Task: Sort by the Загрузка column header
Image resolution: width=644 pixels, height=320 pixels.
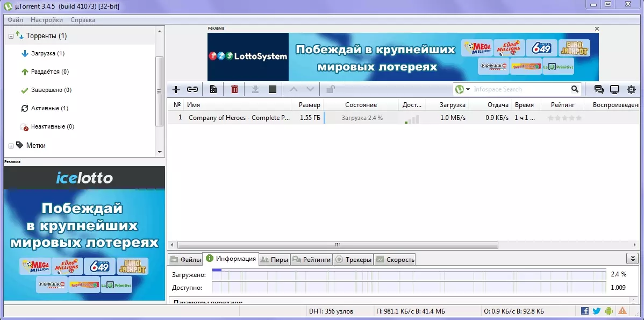Action: click(448, 105)
